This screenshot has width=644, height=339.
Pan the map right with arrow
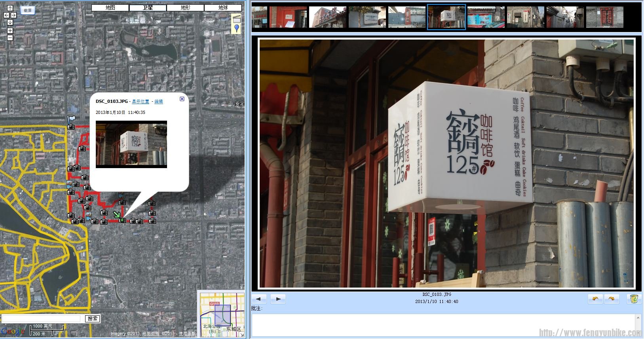click(x=13, y=15)
